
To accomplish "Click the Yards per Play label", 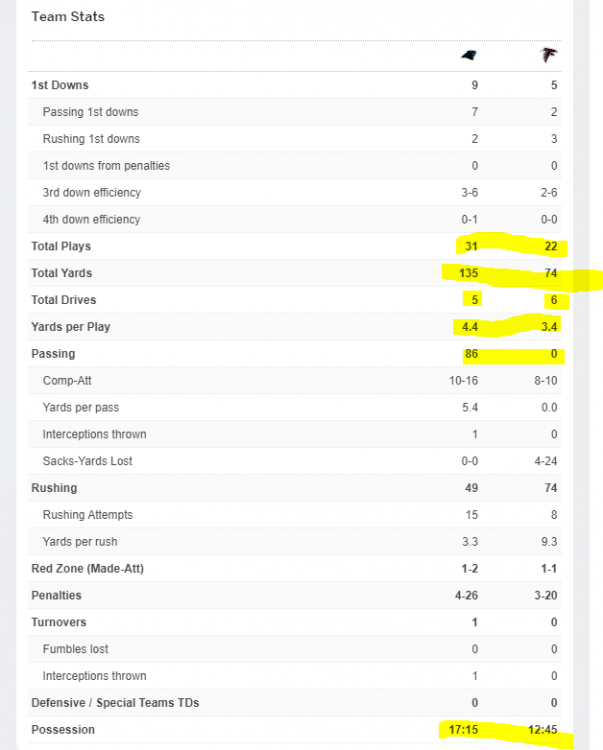I will (x=69, y=327).
